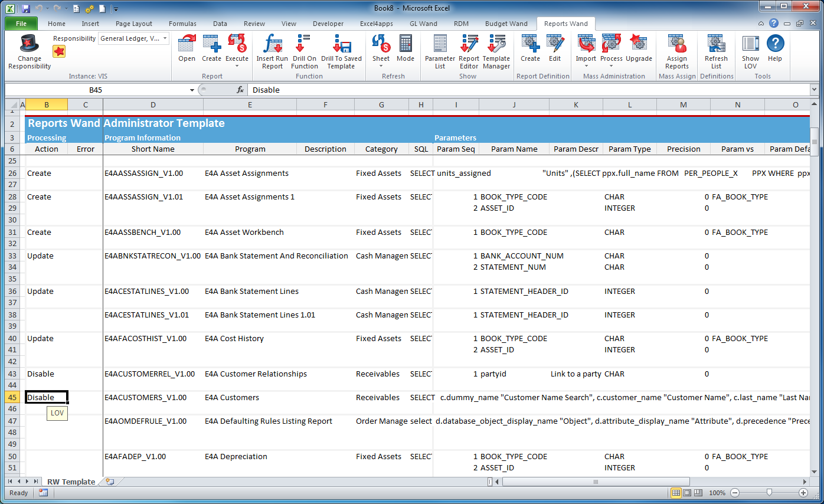Image resolution: width=824 pixels, height=504 pixels.
Task: Click the Save icon in quick access toolbar
Action: pos(25,9)
